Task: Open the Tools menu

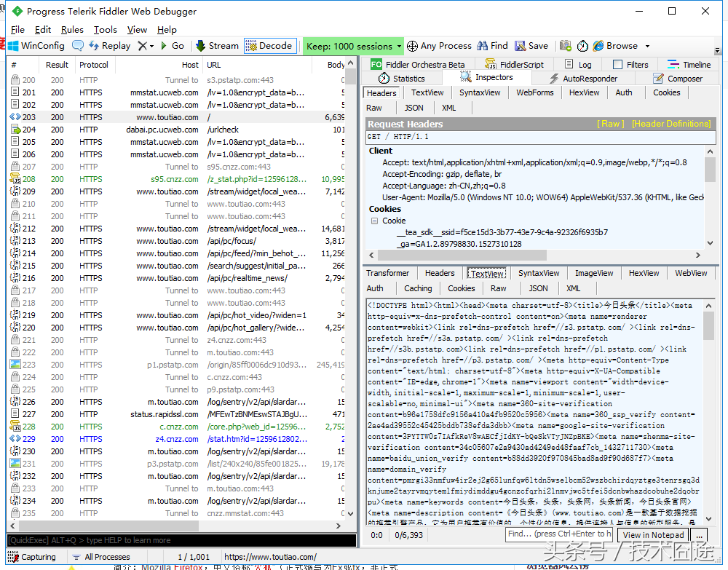Action: [x=105, y=30]
